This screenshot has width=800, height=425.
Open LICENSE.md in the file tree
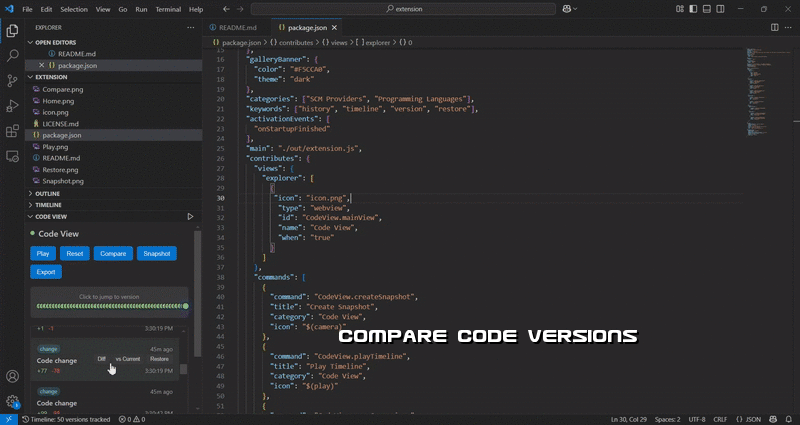(60, 123)
